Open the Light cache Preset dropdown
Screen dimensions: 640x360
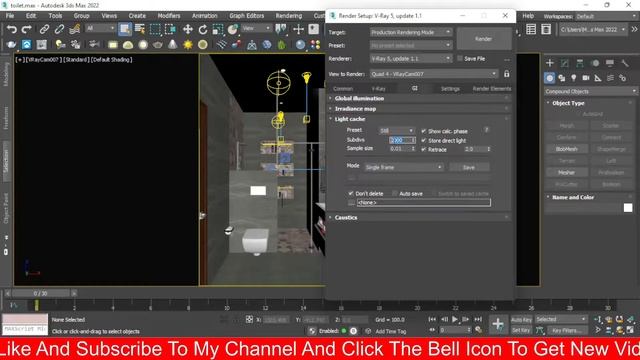[x=396, y=131]
